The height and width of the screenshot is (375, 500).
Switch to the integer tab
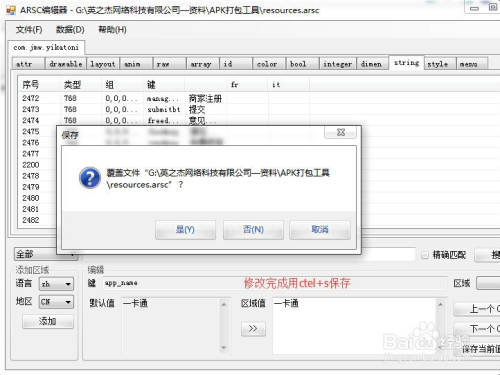pos(338,64)
